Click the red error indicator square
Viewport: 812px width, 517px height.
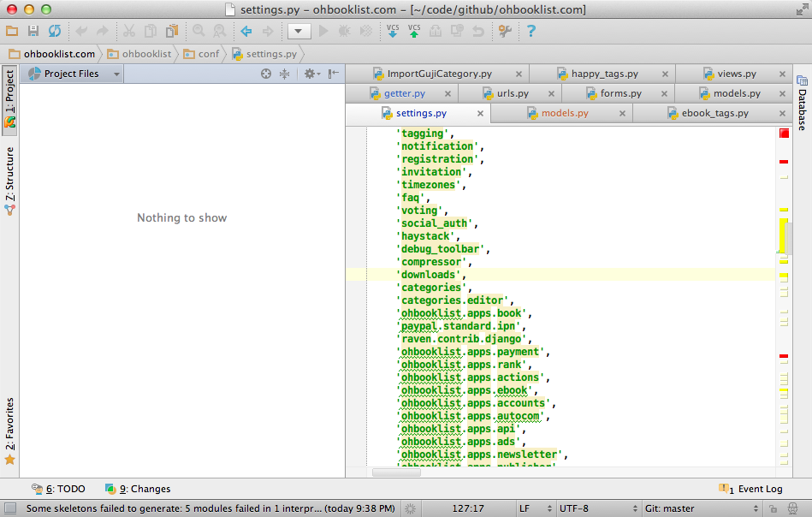784,134
